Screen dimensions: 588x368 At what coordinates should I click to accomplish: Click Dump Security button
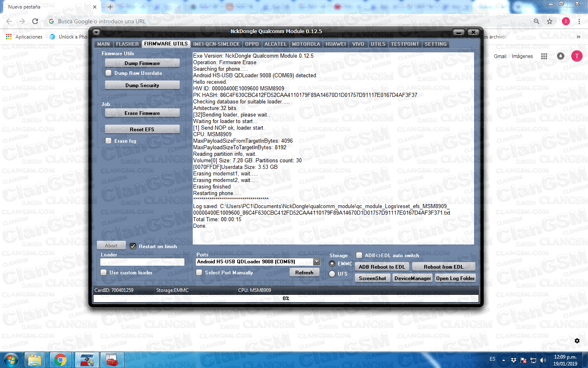point(142,85)
